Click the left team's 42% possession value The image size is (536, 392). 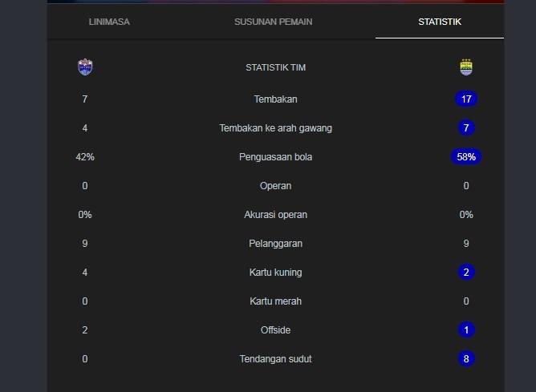85,157
